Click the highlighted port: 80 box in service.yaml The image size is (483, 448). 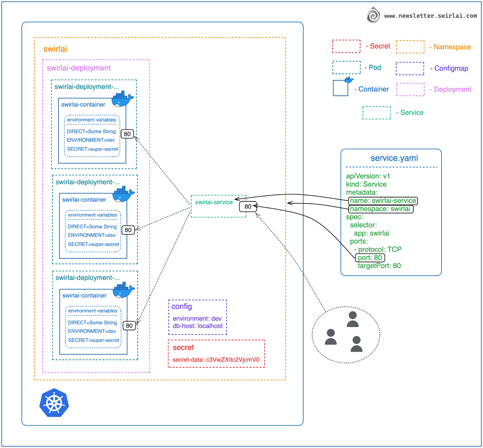tap(370, 258)
